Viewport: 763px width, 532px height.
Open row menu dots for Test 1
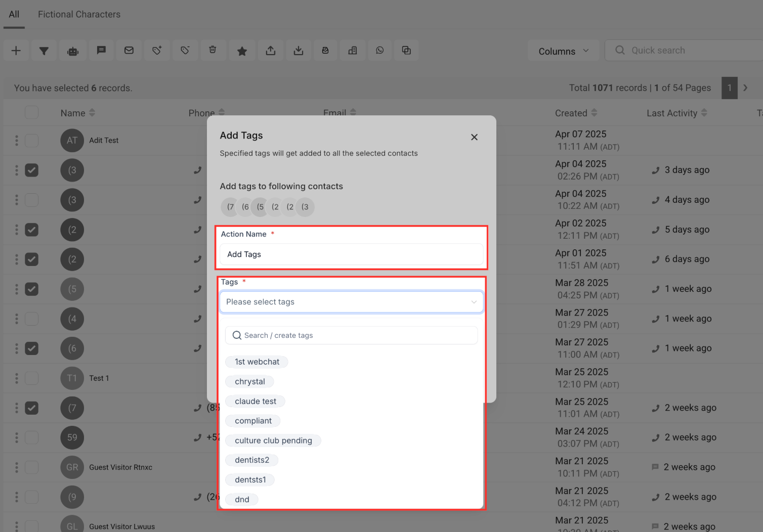point(17,378)
